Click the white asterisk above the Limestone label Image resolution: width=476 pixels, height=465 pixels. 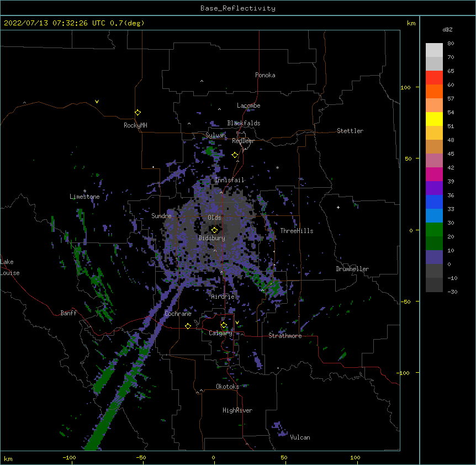84,191
